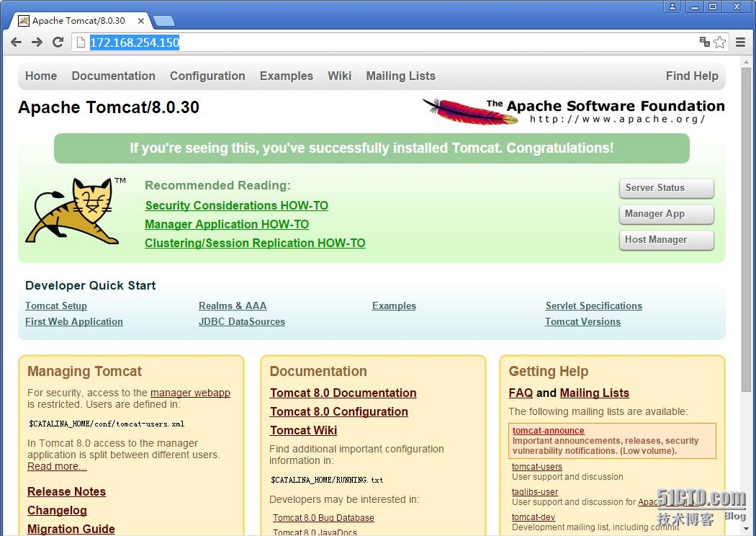Open Mailing Lists link in Getting Help
The height and width of the screenshot is (536, 756).
pos(594,393)
